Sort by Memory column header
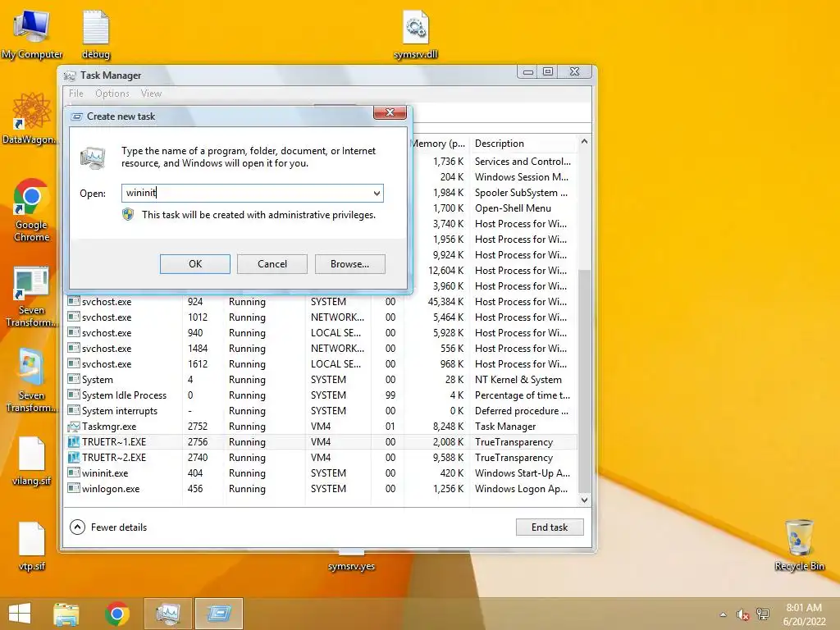 coord(440,144)
